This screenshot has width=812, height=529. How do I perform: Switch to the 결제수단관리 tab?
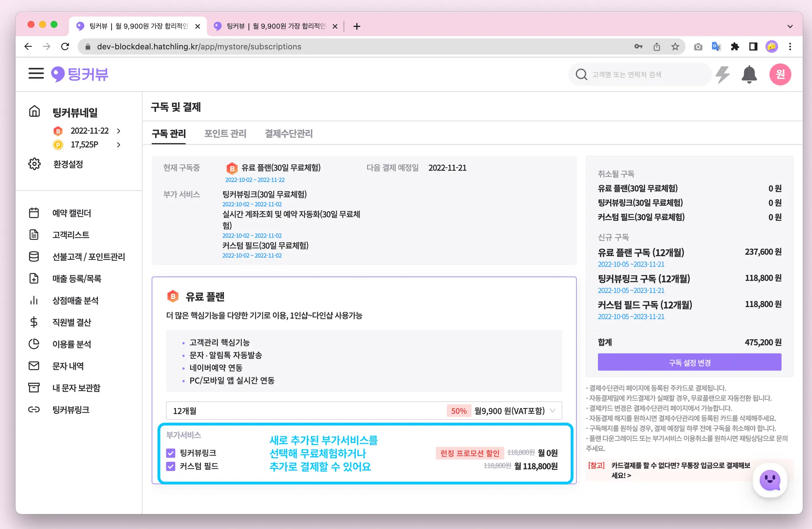pos(289,134)
